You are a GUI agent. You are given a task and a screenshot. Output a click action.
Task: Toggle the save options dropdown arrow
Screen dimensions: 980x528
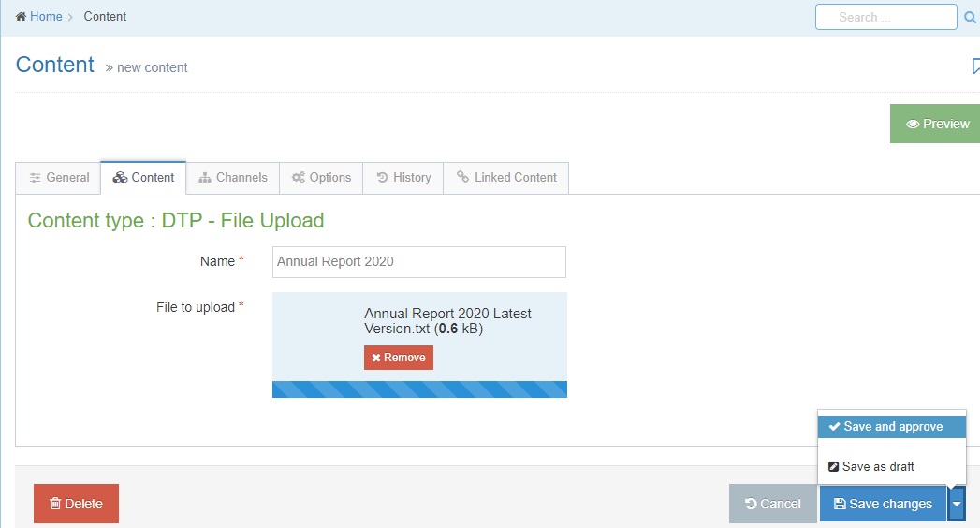click(956, 504)
